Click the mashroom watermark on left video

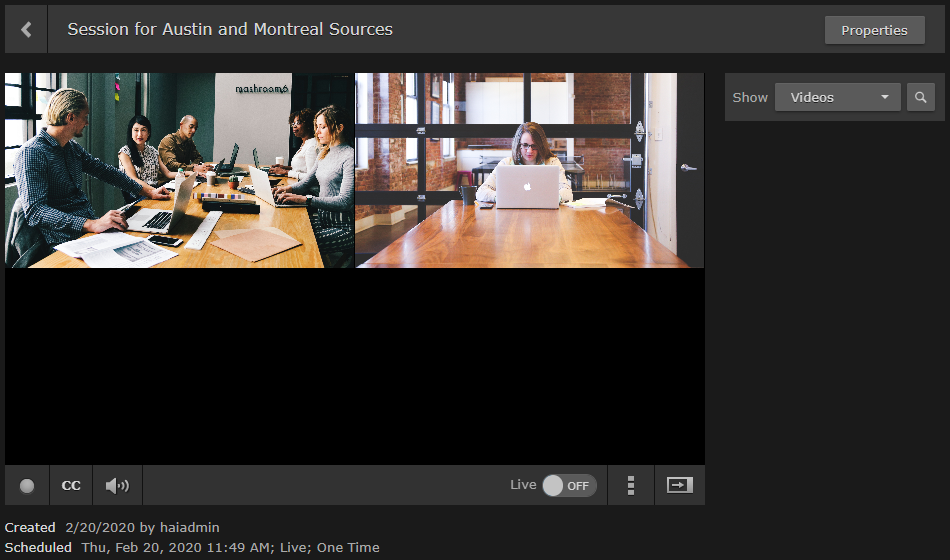261,88
